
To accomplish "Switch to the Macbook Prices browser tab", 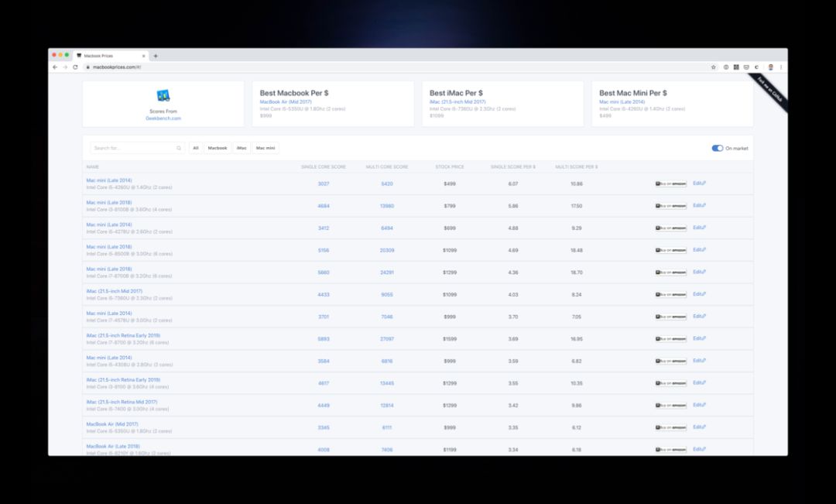I will coord(111,56).
